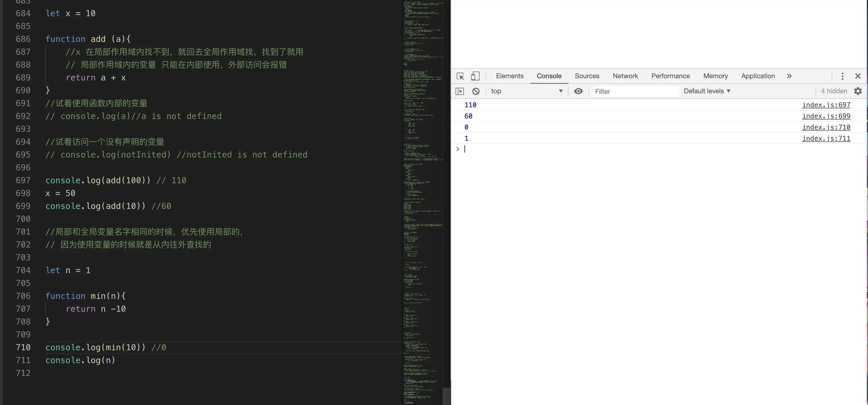This screenshot has height=405, width=868.
Task: Click 'console.log(add(10))' code line
Action: tap(95, 206)
